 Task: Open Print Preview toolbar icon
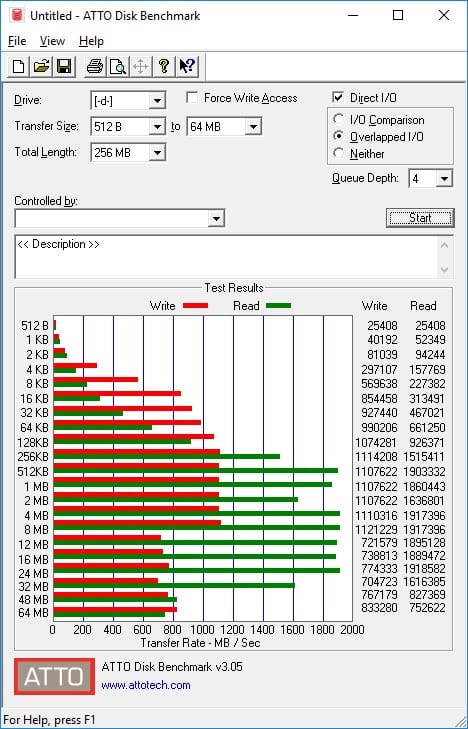(x=118, y=66)
